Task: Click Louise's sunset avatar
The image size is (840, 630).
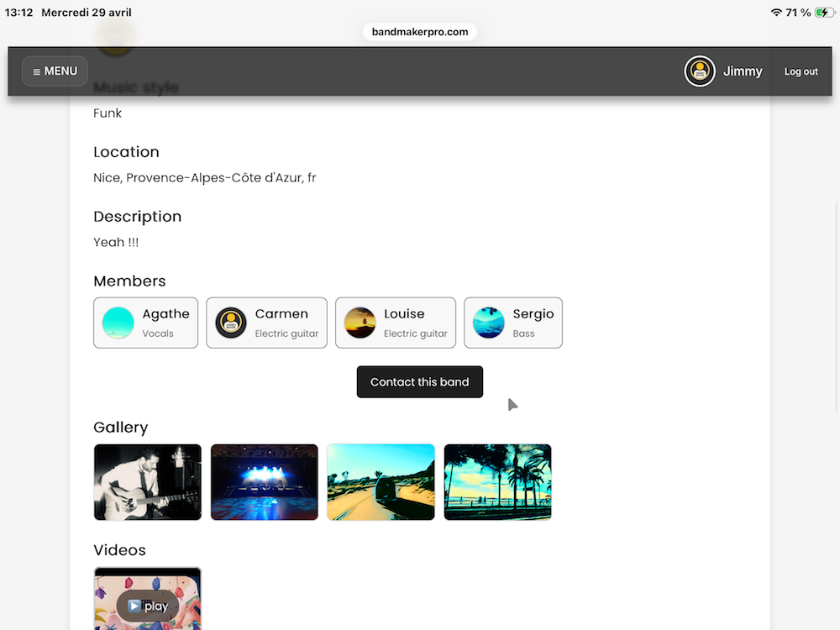Action: click(x=360, y=323)
